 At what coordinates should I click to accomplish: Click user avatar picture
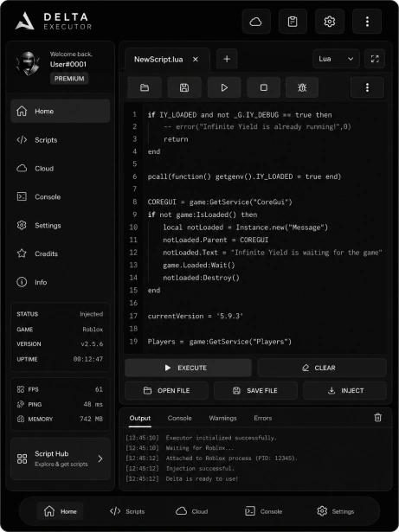(29, 64)
